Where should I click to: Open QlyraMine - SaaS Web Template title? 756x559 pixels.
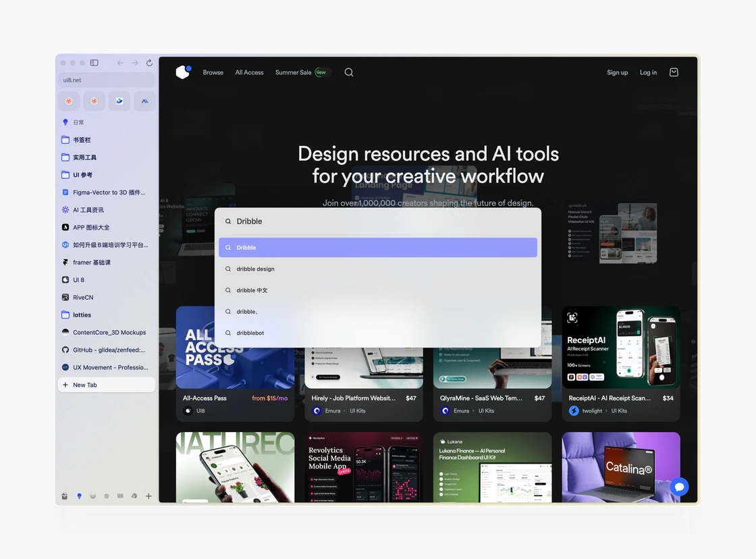click(x=481, y=398)
